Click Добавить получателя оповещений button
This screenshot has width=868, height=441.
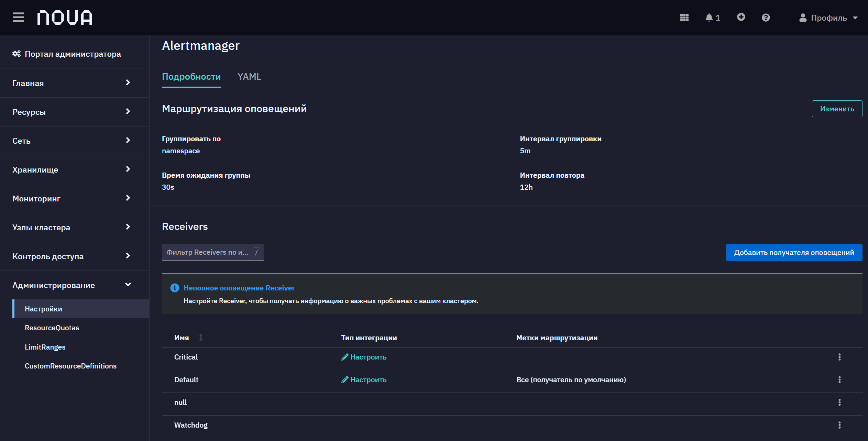794,253
